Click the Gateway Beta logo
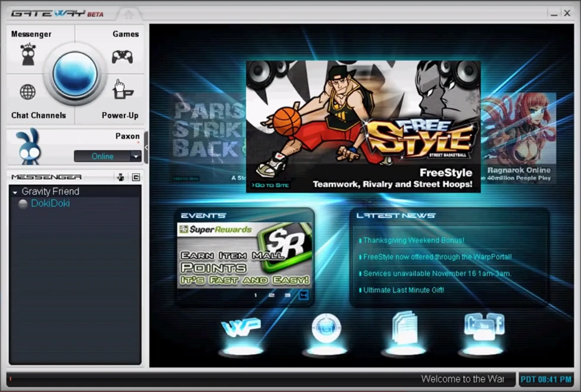 pyautogui.click(x=57, y=14)
